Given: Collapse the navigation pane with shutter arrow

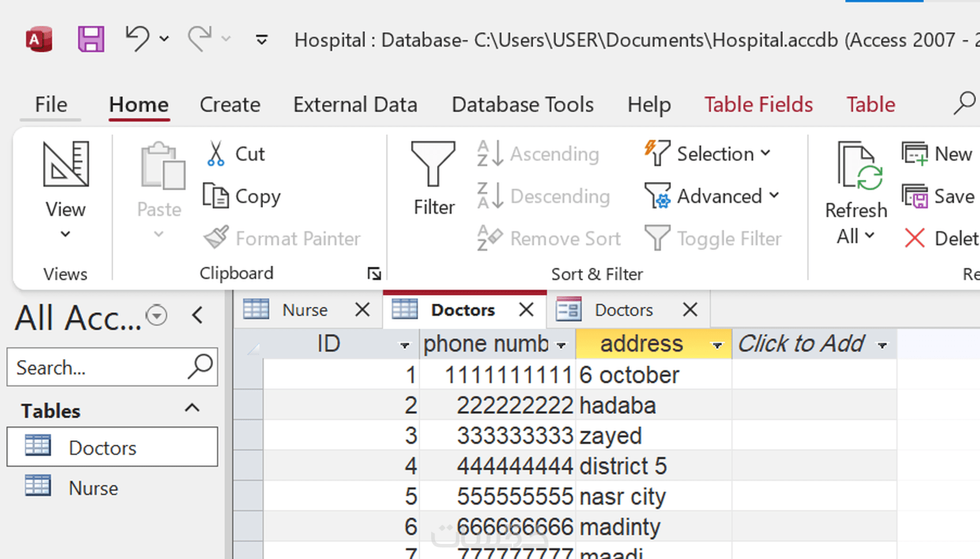Looking at the screenshot, I should point(198,316).
